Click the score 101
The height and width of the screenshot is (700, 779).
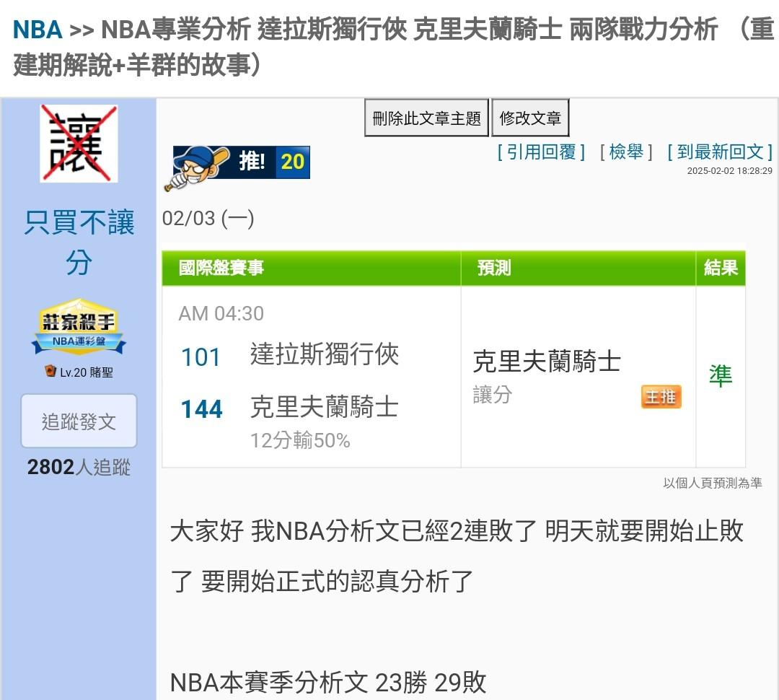[201, 357]
